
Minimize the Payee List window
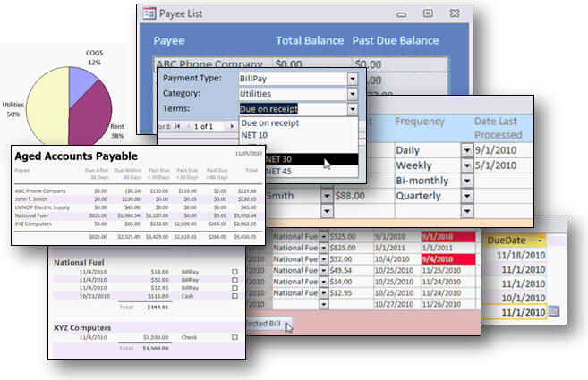tap(400, 13)
